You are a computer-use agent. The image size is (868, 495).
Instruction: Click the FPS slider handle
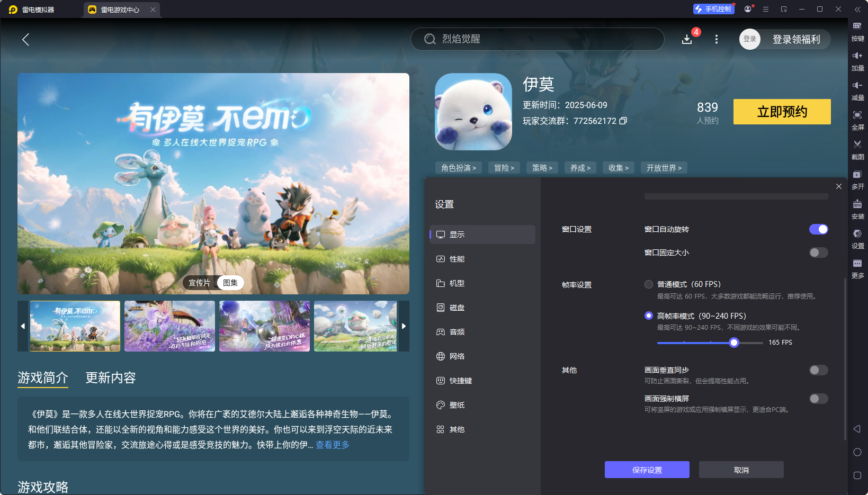click(x=733, y=343)
